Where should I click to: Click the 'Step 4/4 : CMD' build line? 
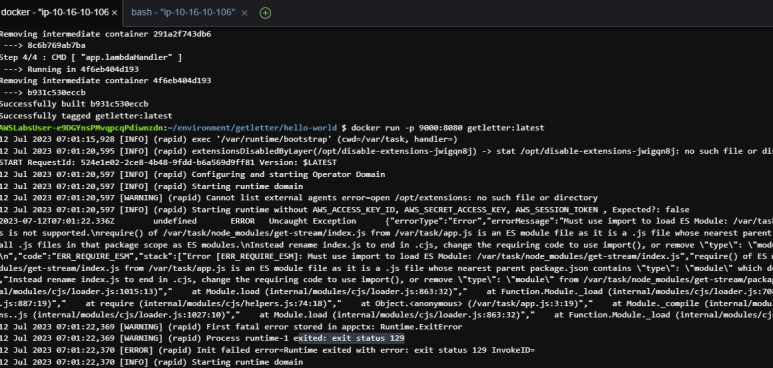pos(91,57)
